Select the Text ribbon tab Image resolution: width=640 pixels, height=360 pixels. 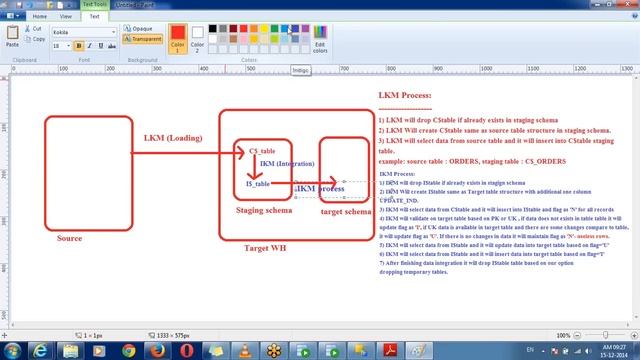[94, 16]
